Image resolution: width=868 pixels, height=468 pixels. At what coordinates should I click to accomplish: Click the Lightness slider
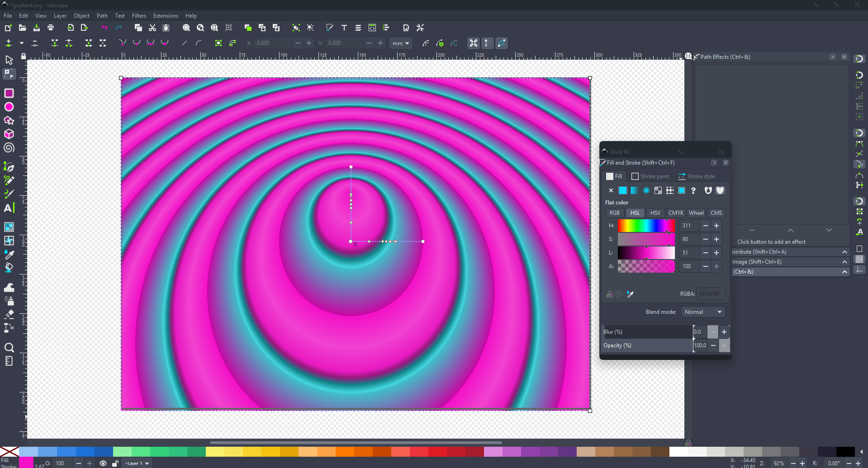coord(646,253)
